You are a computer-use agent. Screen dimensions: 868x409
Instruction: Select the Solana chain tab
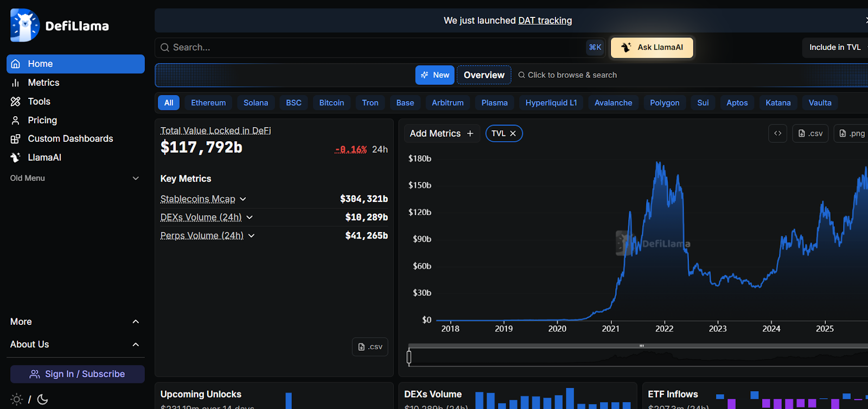click(256, 103)
